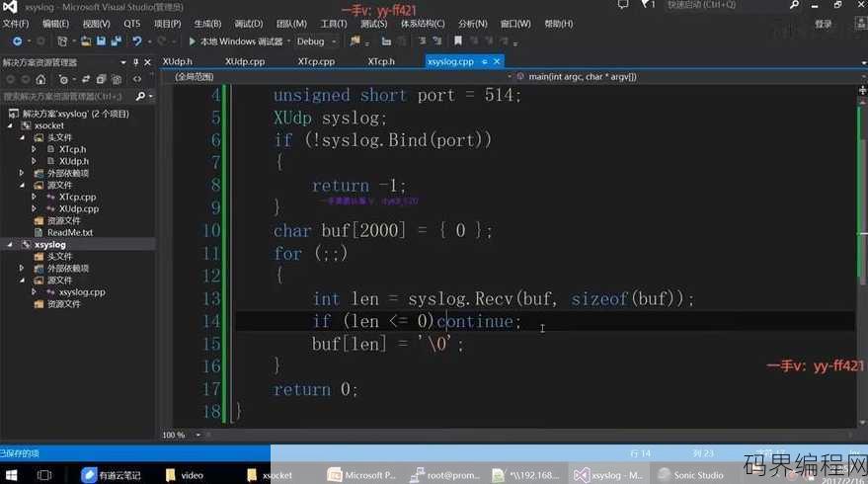Viewport: 868px width, 484px height.
Task: Open the 编辑(E) menu
Action: coord(55,24)
